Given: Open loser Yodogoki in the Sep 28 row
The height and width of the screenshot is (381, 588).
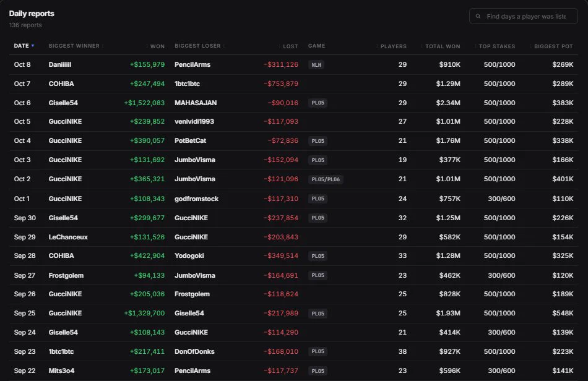Looking at the screenshot, I should point(189,255).
